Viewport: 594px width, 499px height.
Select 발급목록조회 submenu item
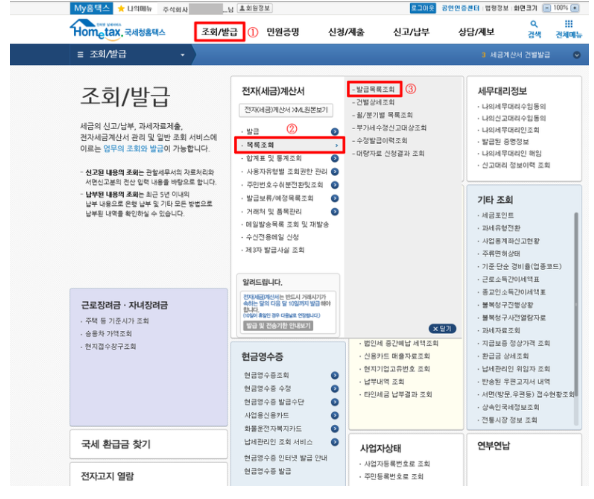375,89
